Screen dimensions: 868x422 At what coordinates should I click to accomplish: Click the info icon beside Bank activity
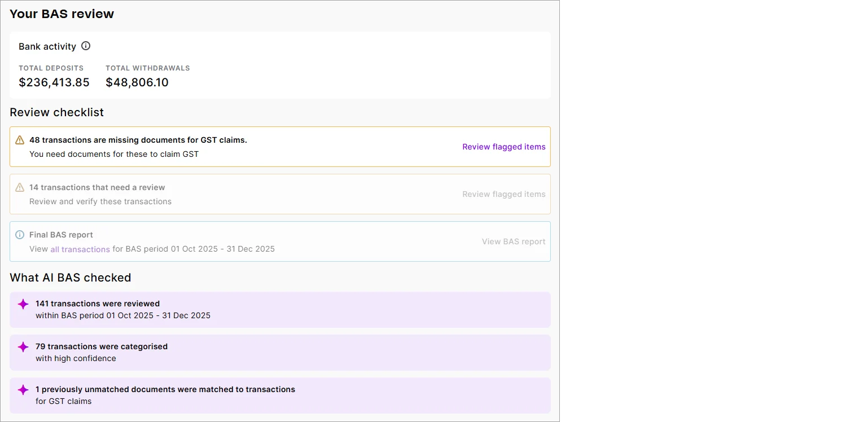(x=86, y=46)
